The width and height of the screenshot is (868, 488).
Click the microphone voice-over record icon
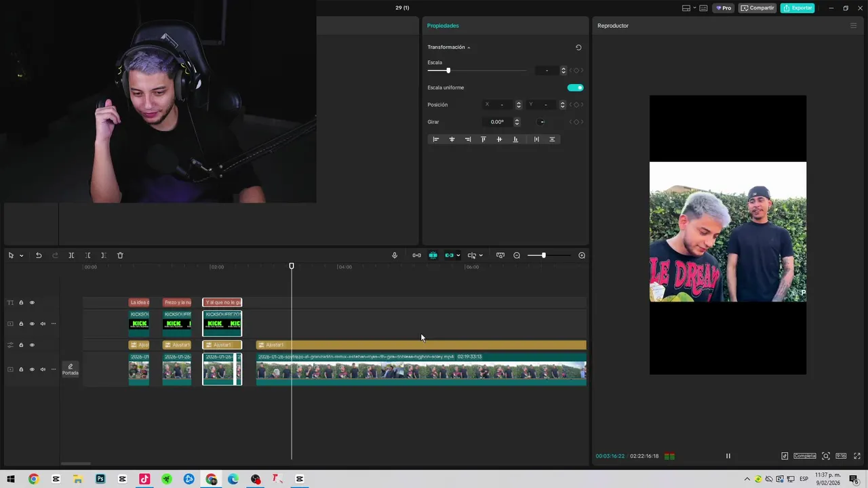click(395, 256)
